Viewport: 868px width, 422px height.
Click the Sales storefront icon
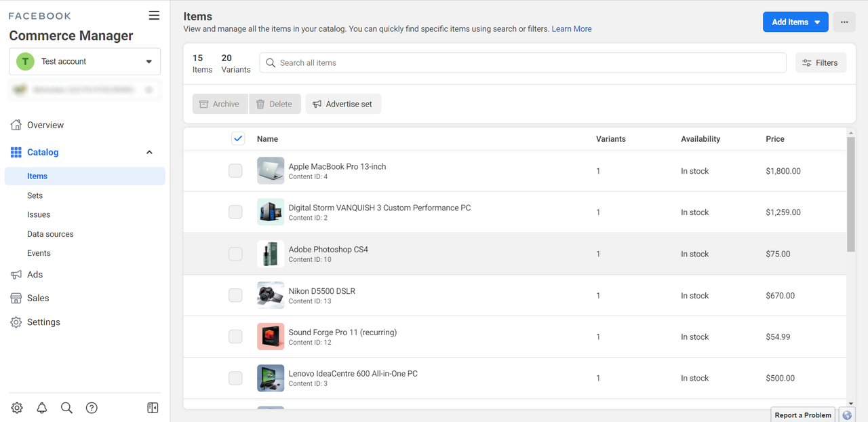16,299
